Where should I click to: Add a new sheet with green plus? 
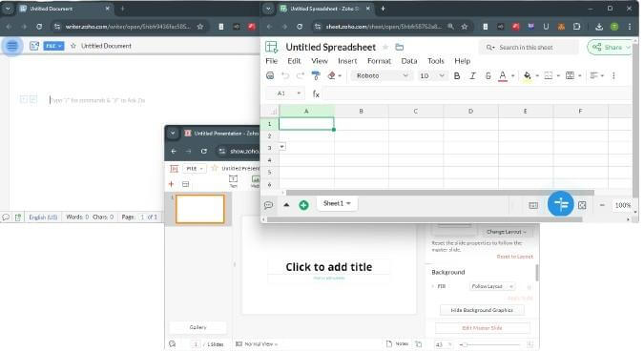(303, 205)
